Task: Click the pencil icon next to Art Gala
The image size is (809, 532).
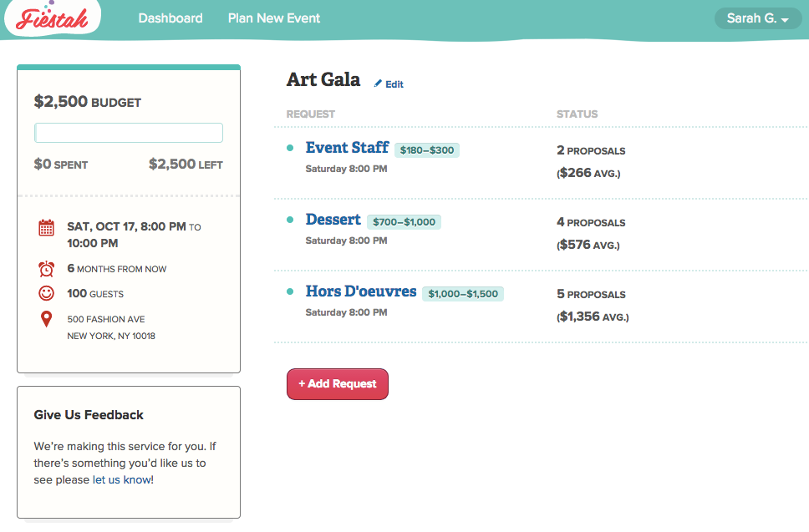Action: tap(378, 84)
